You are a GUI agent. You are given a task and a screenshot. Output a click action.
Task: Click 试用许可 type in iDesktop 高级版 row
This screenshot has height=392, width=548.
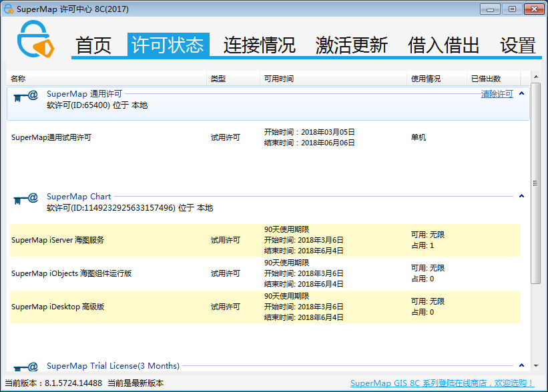[x=226, y=307]
